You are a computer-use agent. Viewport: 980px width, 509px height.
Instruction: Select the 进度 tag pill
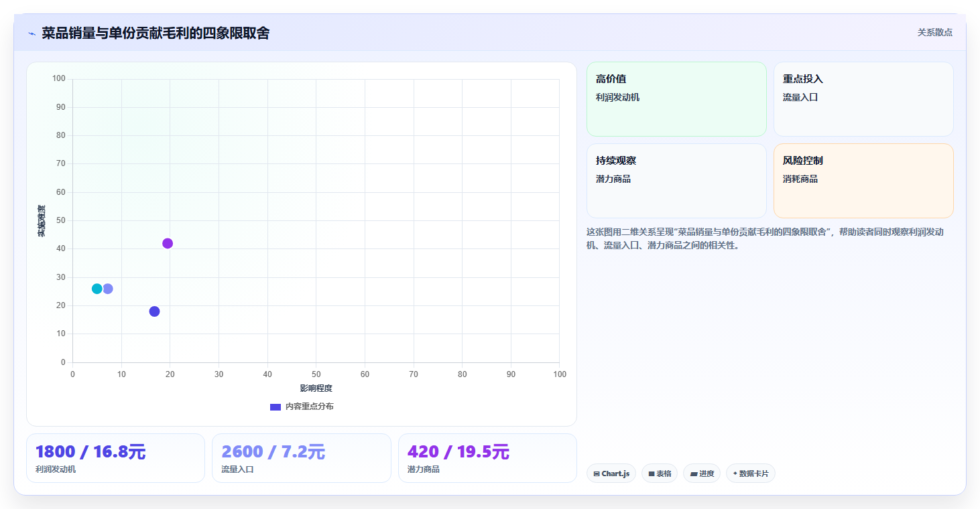coord(702,474)
